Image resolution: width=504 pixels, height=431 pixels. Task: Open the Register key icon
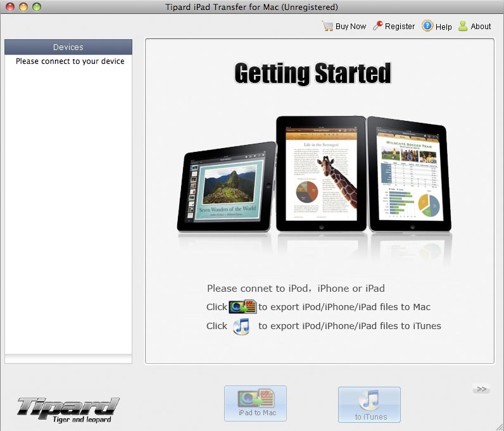(377, 26)
